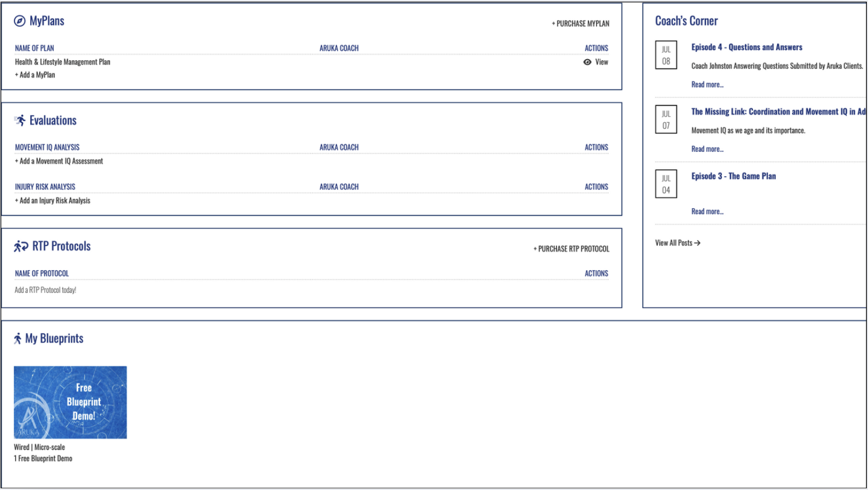Screen dimensions: 868x490
Task: Click the Evaluations section heading
Action: [x=53, y=121]
